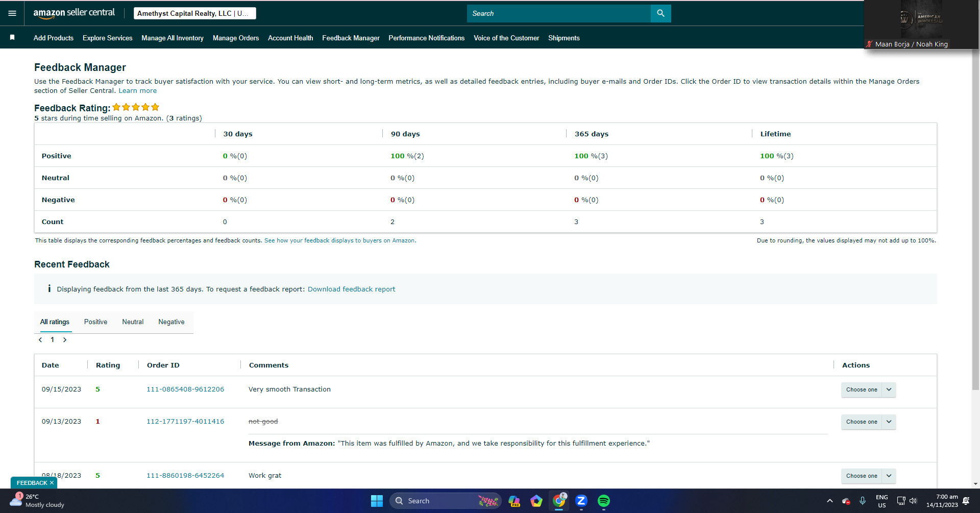Image resolution: width=980 pixels, height=513 pixels.
Task: Open Feedback Manager from navigation bar
Action: [351, 38]
